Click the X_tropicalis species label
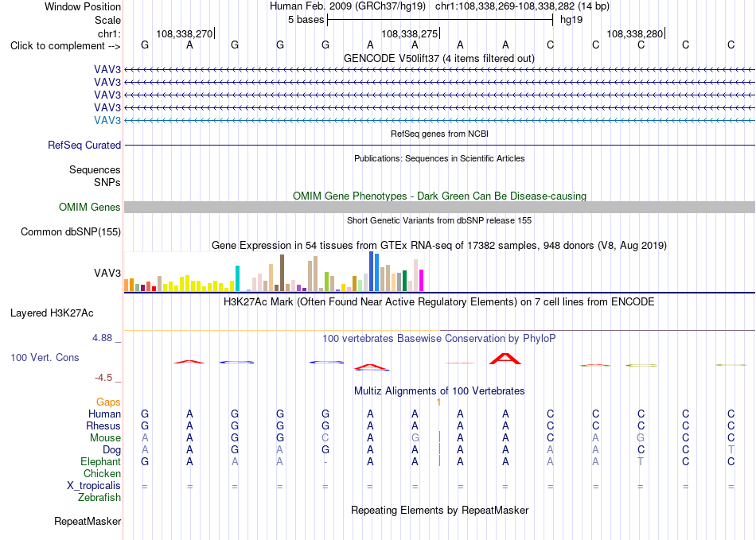Screen dimensions: 756x540 coord(94,486)
